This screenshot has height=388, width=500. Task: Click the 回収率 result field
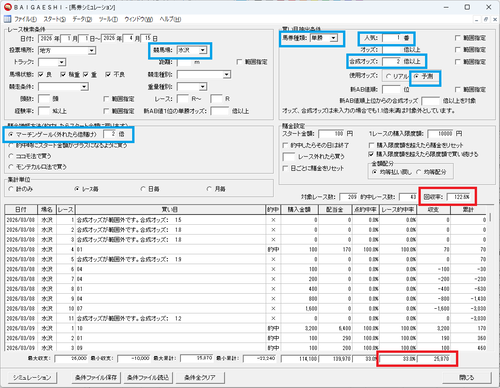coord(459,197)
